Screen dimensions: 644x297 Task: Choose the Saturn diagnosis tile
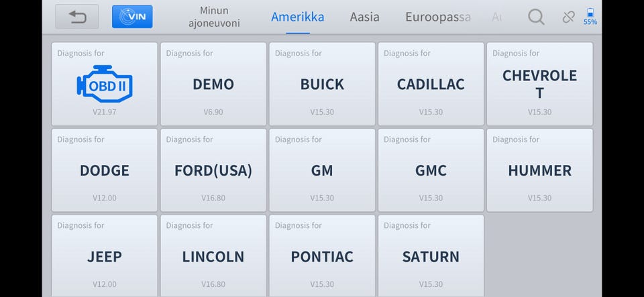(x=431, y=256)
